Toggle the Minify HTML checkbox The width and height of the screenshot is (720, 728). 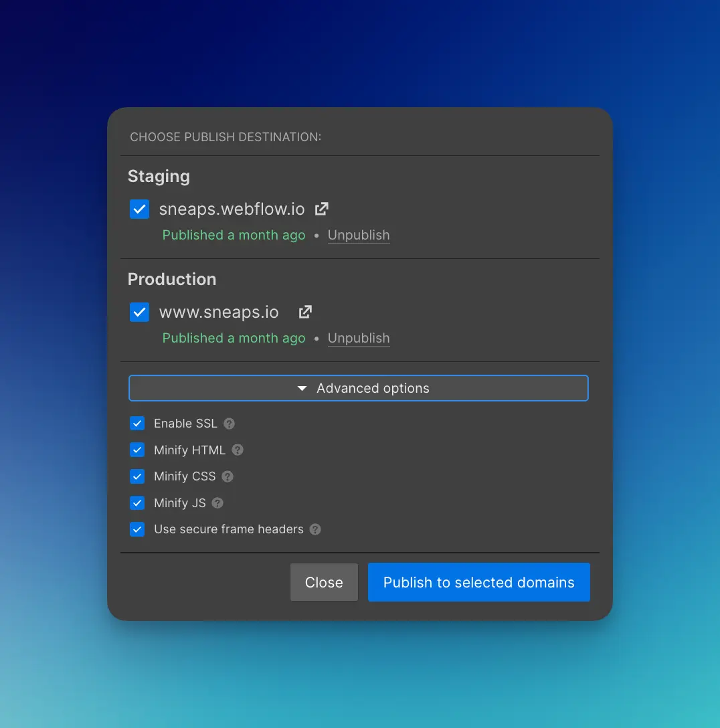[x=137, y=450]
